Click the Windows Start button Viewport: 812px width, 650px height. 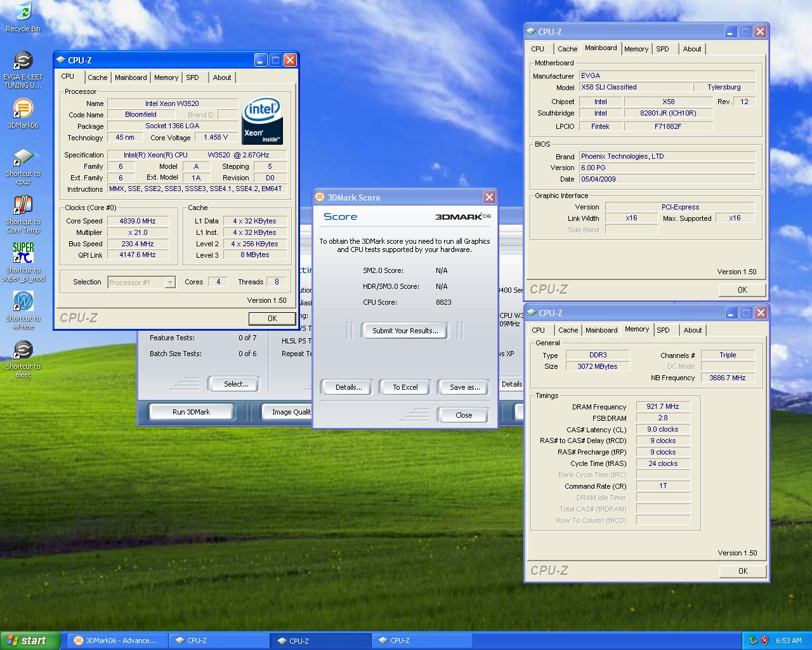click(30, 640)
